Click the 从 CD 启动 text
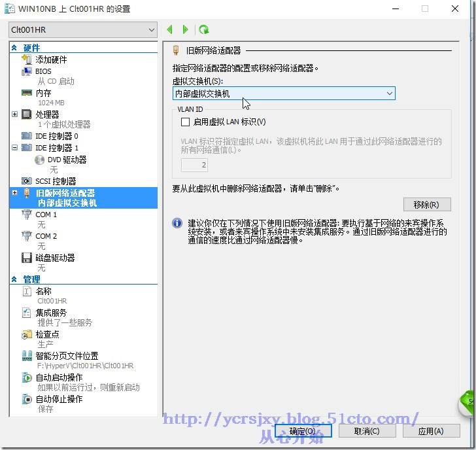This screenshot has width=476, height=450. tap(56, 81)
